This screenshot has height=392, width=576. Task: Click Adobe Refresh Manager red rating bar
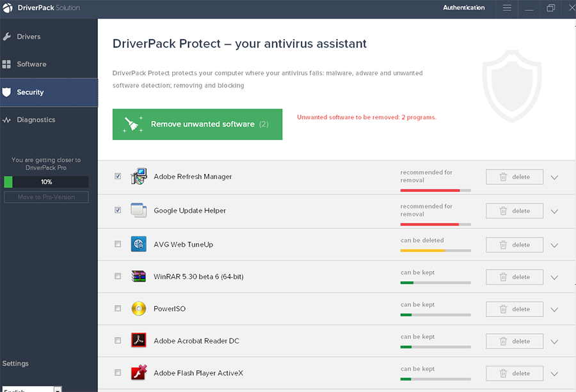click(x=435, y=191)
